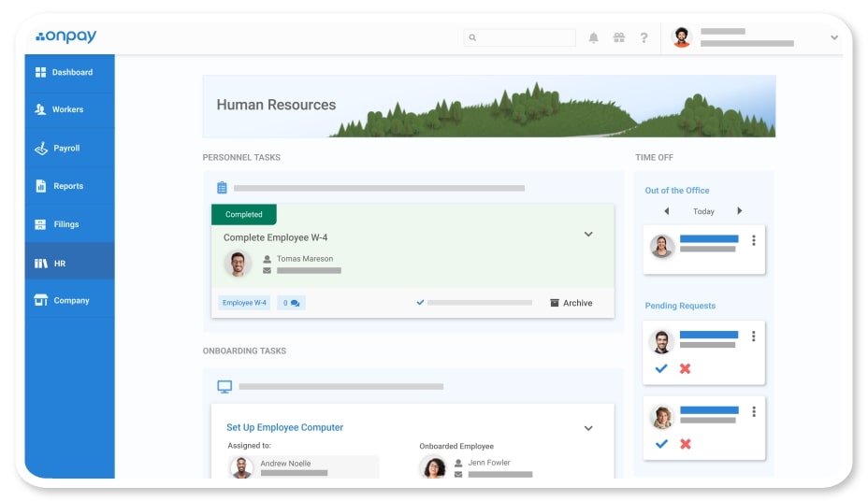Expand the Set Up Employee Computer task
The height and width of the screenshot is (501, 868).
(x=588, y=428)
